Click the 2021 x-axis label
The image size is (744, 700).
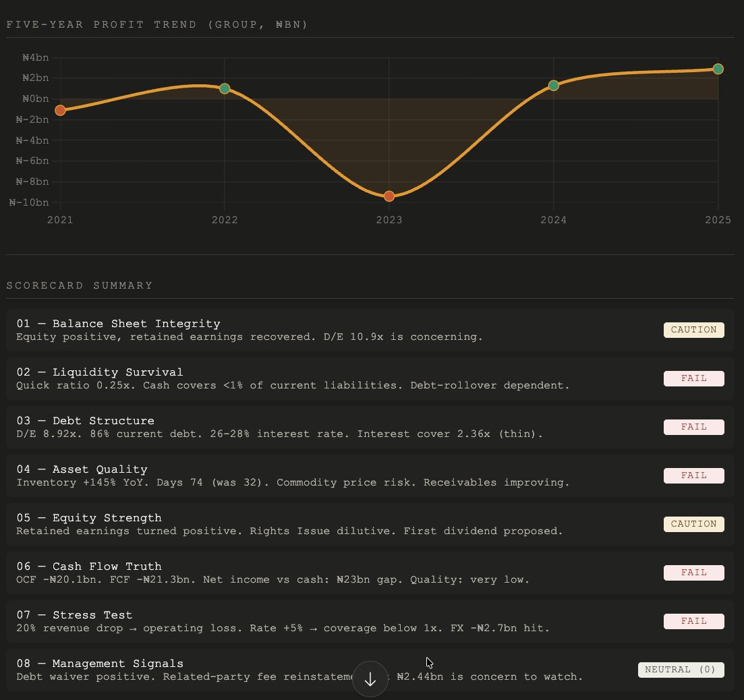tap(60, 220)
